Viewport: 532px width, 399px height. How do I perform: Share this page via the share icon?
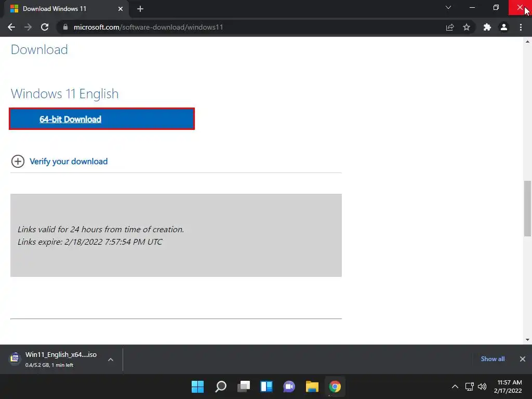(x=450, y=27)
